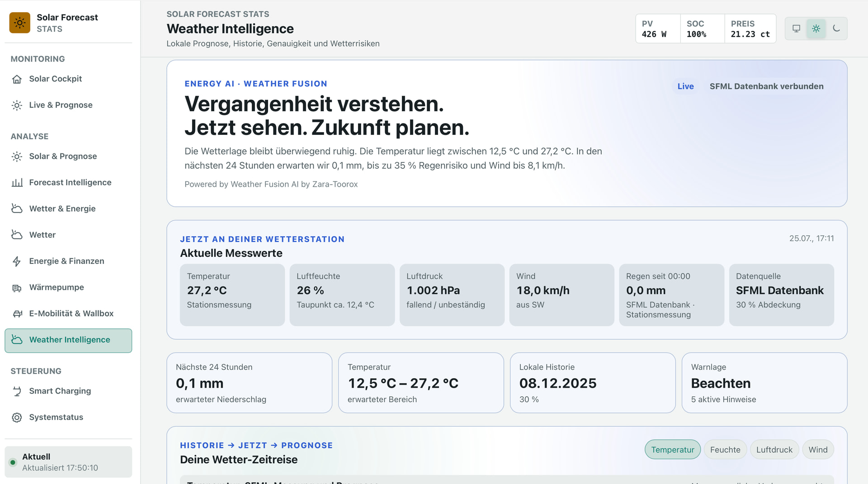Click the Wind 18,0 km/h tile

click(562, 295)
